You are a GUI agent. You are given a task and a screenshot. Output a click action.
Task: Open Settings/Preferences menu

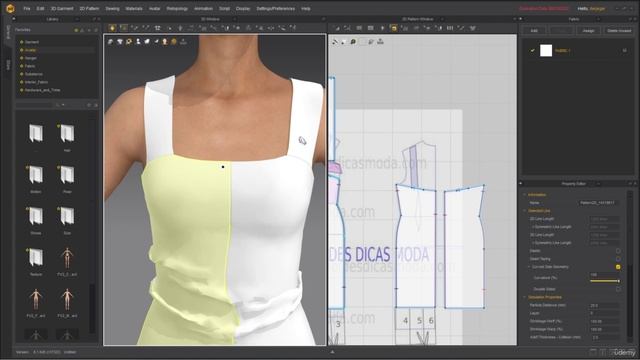click(276, 8)
